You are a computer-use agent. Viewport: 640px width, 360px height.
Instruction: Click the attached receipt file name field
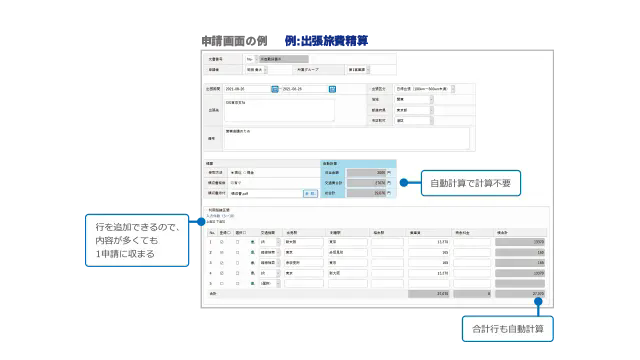pyautogui.click(x=266, y=193)
